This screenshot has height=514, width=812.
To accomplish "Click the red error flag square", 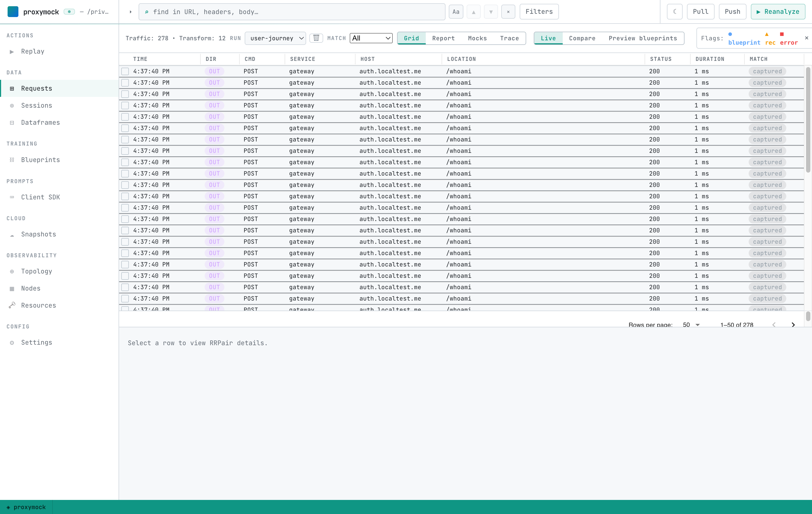I will [782, 34].
